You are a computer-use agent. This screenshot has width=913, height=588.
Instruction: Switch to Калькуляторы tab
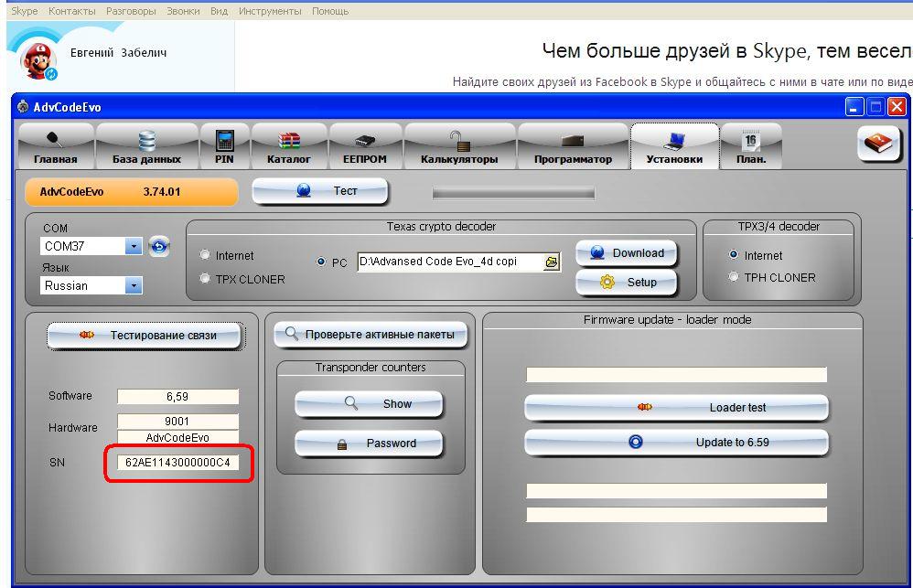(459, 146)
